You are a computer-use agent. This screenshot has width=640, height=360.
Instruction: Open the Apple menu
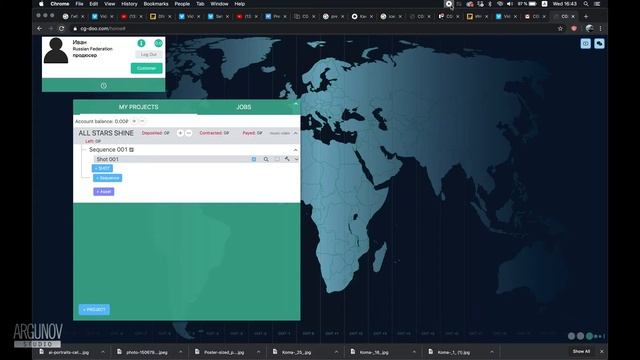41,4
